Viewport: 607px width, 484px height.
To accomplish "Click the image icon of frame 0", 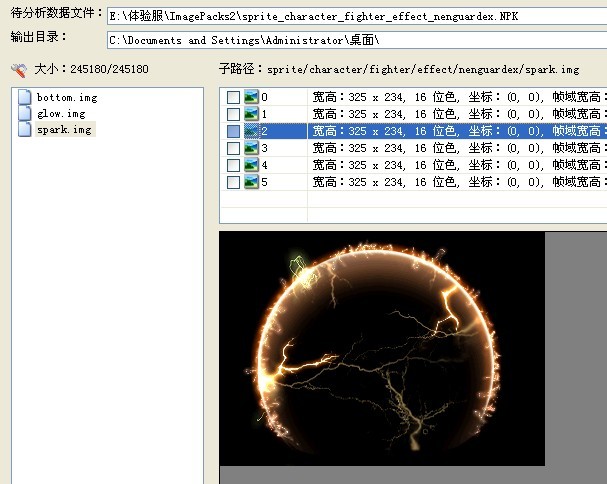I will (x=251, y=97).
